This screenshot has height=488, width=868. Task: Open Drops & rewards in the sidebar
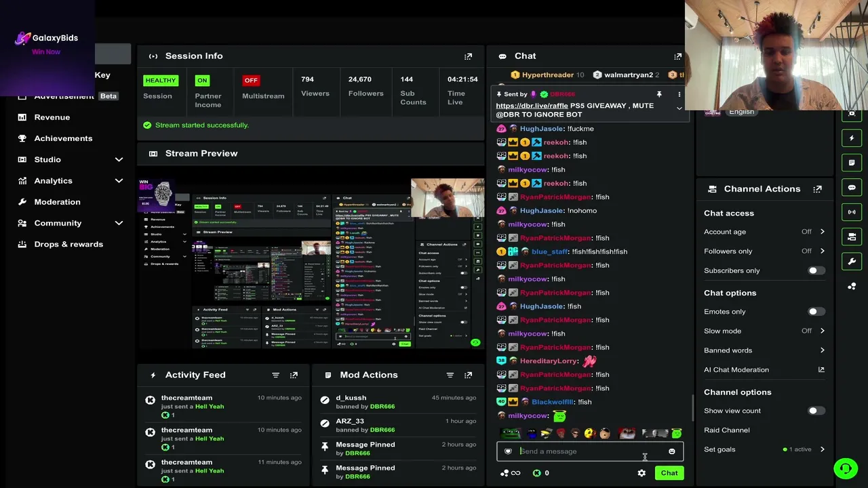tap(68, 244)
